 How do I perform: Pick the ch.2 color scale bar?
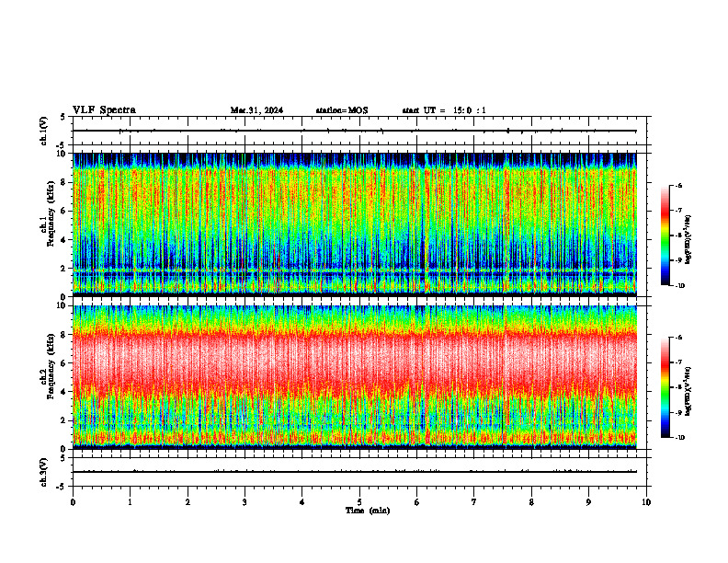click(x=665, y=387)
